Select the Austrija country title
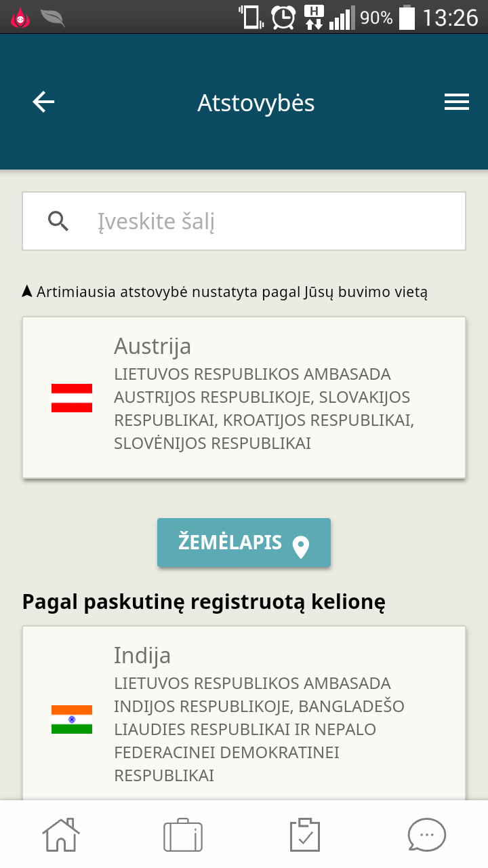 (152, 347)
